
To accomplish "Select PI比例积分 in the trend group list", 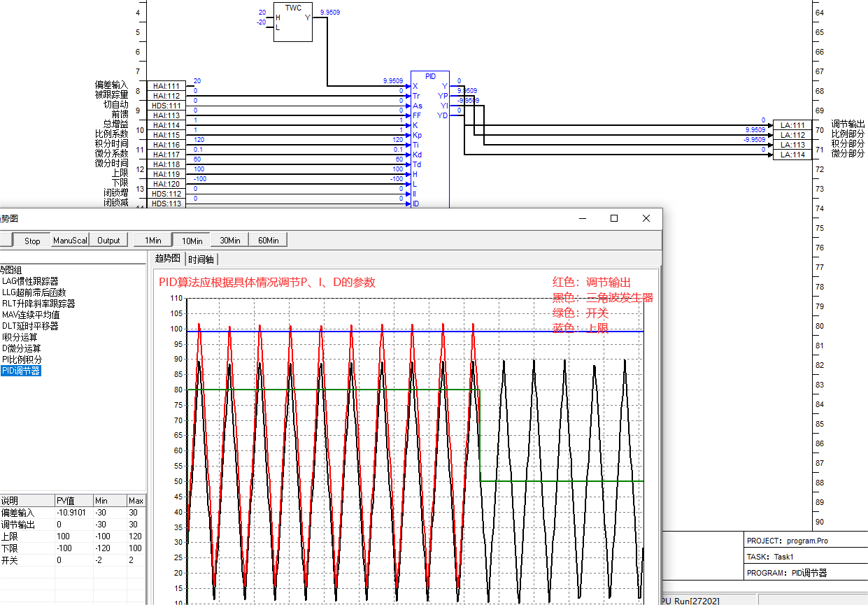I will pyautogui.click(x=22, y=360).
